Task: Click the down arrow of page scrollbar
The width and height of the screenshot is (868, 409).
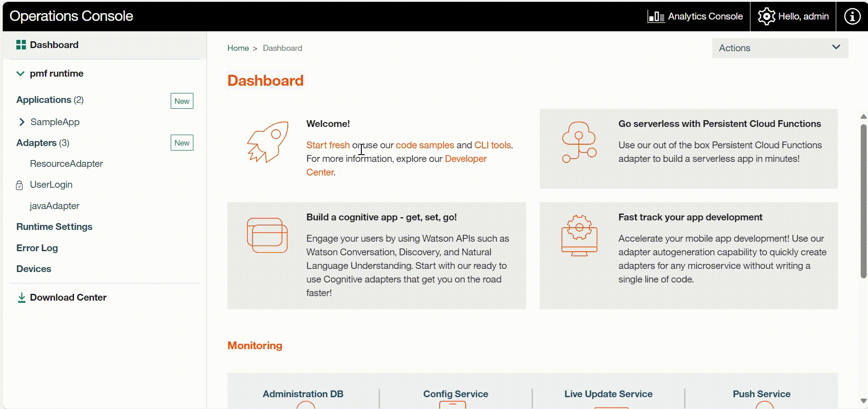Action: 863,401
